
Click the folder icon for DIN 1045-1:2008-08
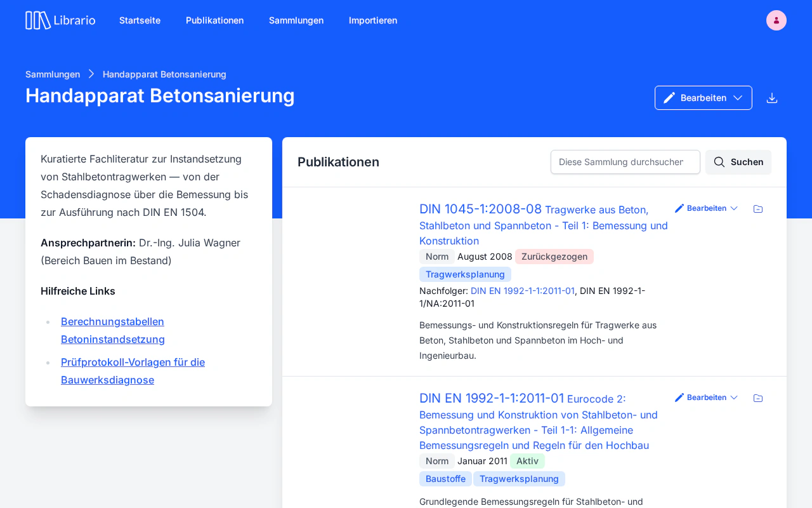click(x=758, y=209)
